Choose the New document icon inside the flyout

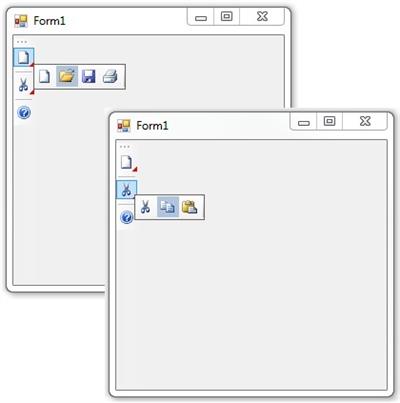(x=45, y=76)
